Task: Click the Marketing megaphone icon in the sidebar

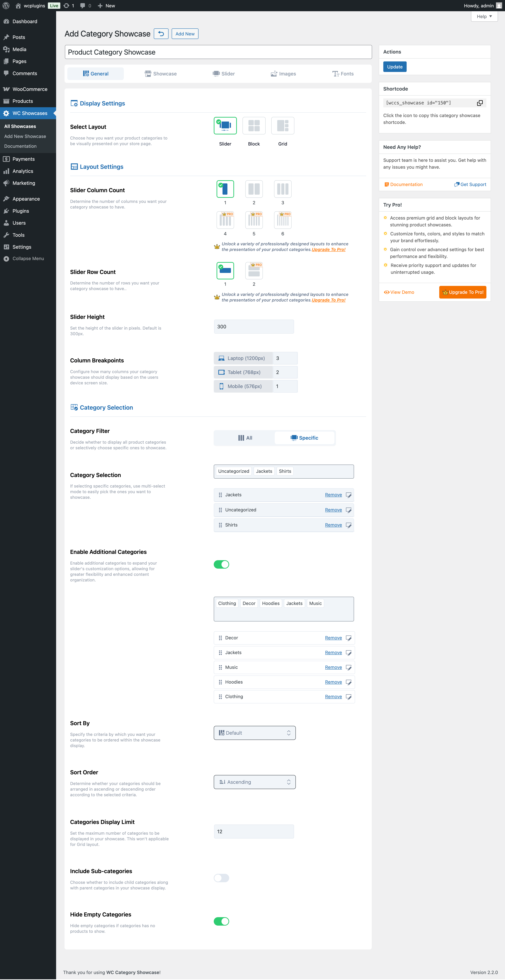Action: [x=6, y=183]
